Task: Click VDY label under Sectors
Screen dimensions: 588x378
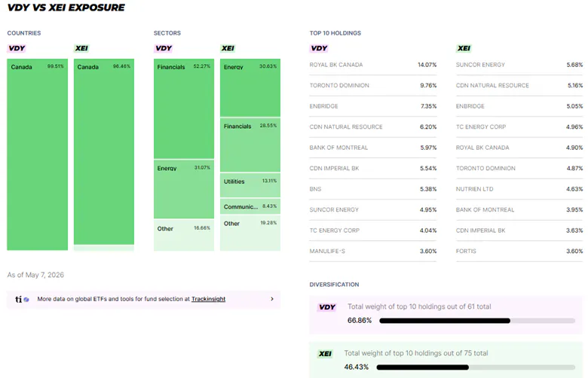Action: click(163, 48)
